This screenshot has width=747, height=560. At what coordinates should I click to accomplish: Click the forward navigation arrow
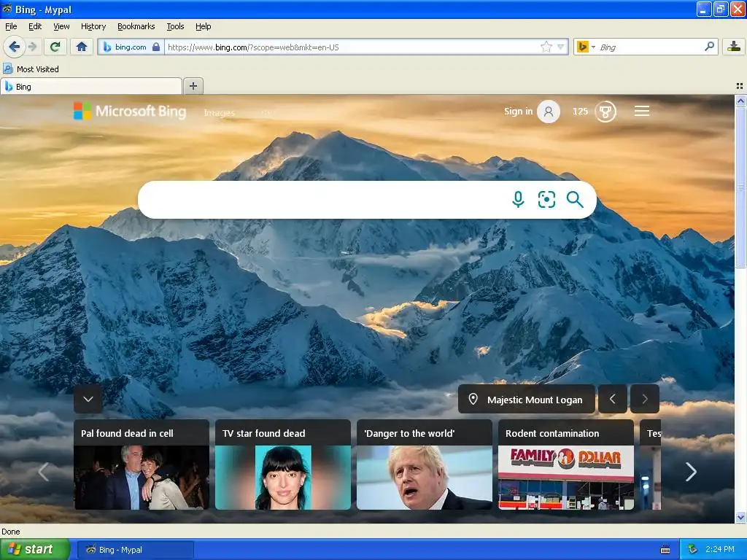point(32,47)
